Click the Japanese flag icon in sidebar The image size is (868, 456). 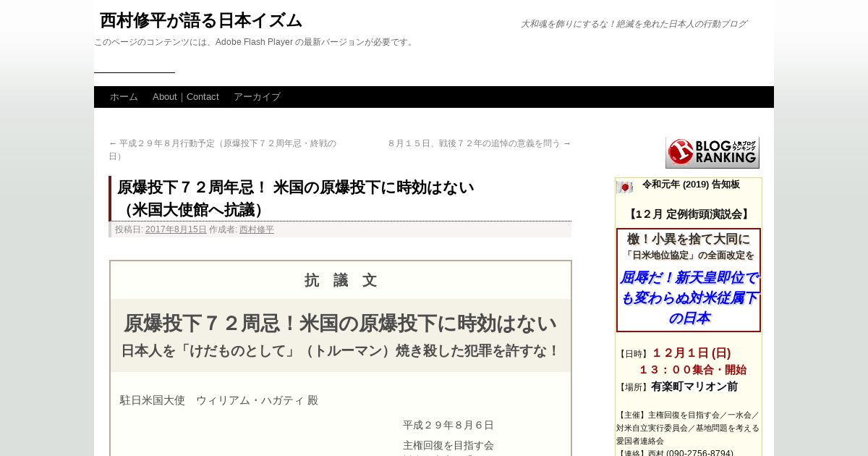tap(624, 187)
